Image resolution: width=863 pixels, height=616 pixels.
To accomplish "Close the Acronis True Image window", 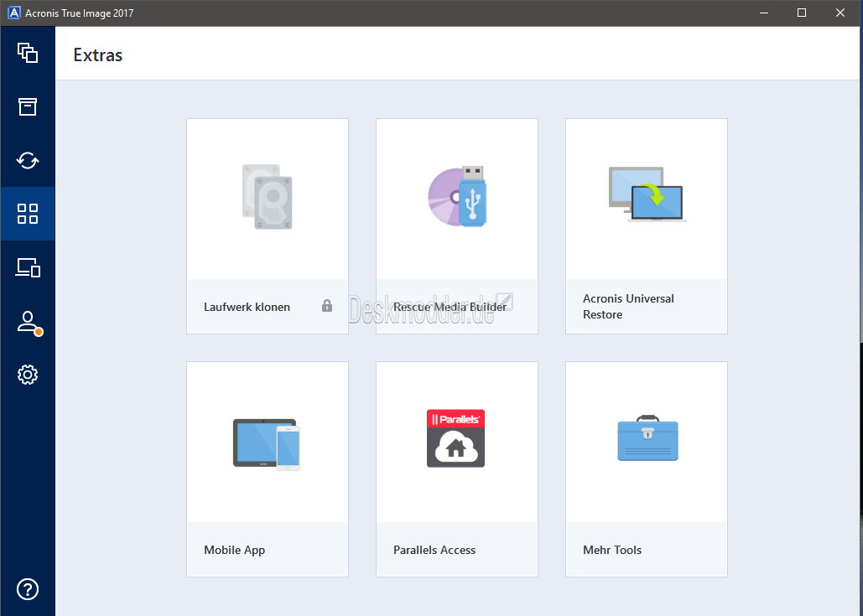I will tap(840, 13).
